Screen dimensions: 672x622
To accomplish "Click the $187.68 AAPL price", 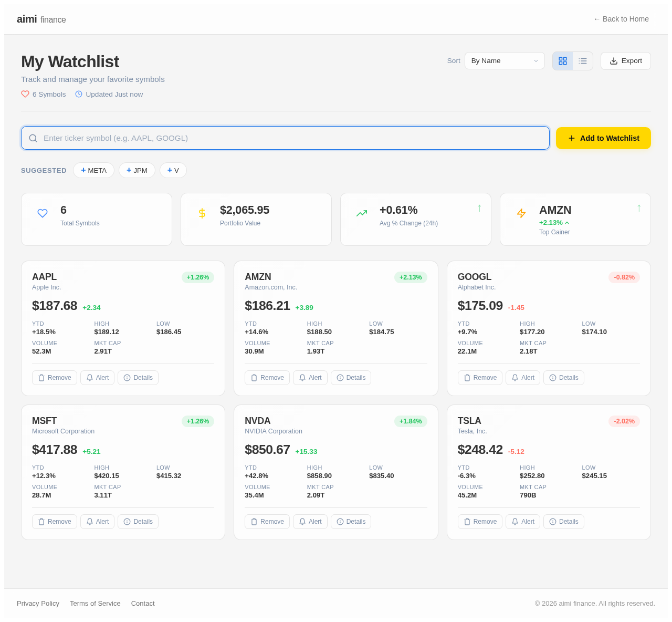I will 55,306.
